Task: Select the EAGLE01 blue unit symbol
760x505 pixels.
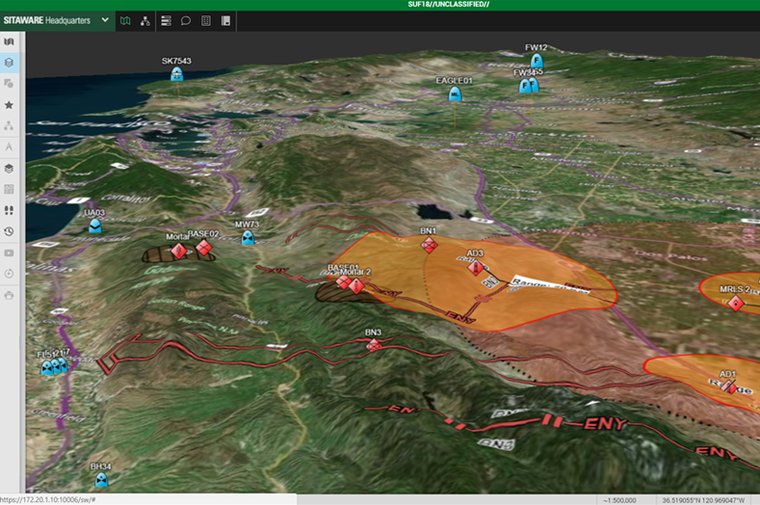Action: (455, 94)
